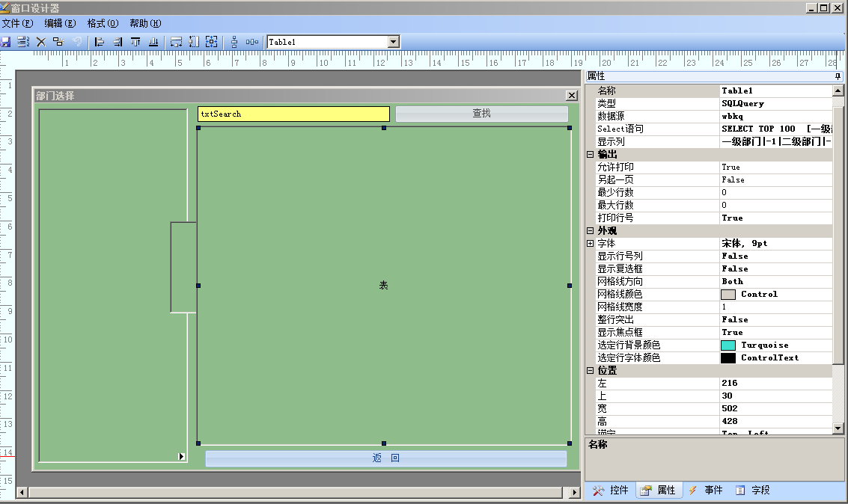Click the Select语句 SELECT TOP 100 value

coord(775,129)
